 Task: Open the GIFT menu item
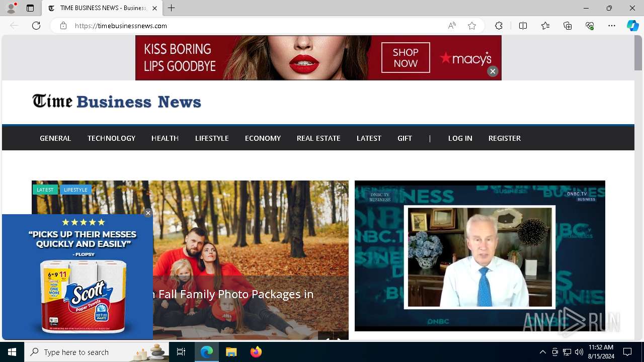click(405, 138)
